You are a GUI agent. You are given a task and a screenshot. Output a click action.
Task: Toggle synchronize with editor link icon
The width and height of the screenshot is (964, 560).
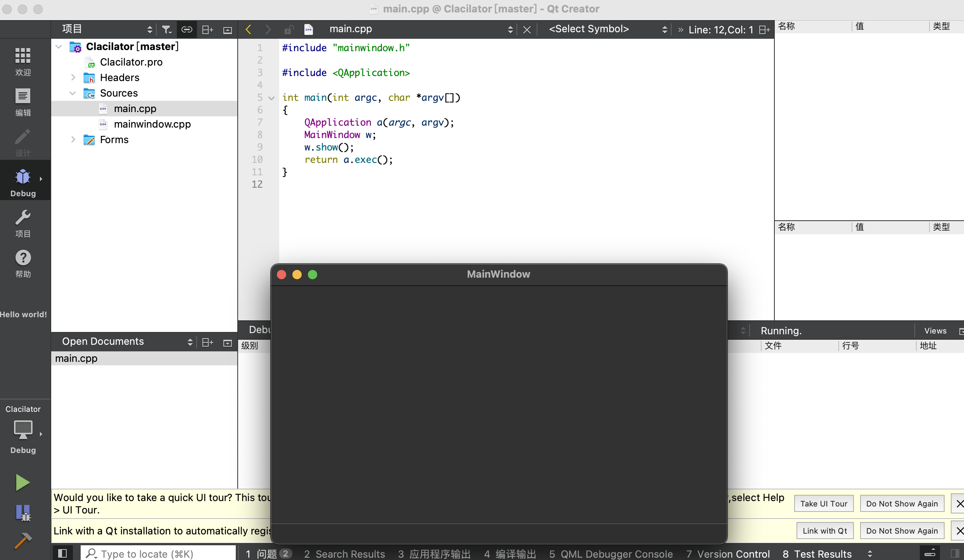pos(187,29)
